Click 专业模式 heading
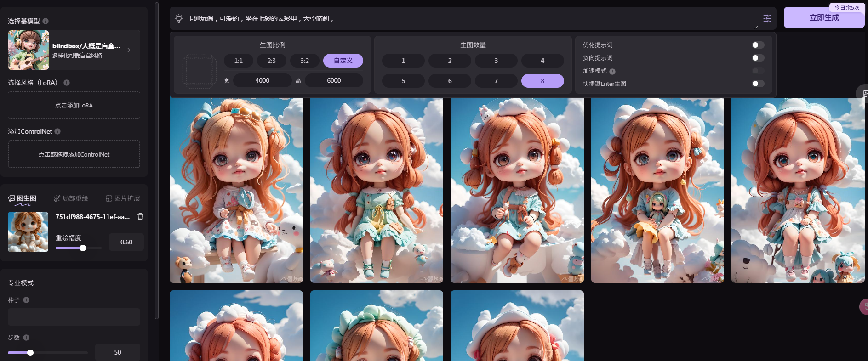This screenshot has height=361, width=868. click(x=21, y=283)
